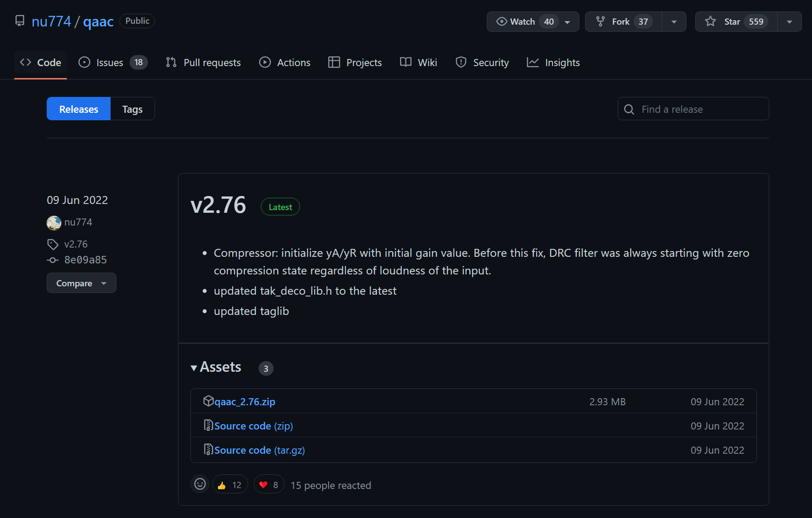This screenshot has height=518, width=812.
Task: Open commit 8e09a85
Action: pyautogui.click(x=85, y=260)
